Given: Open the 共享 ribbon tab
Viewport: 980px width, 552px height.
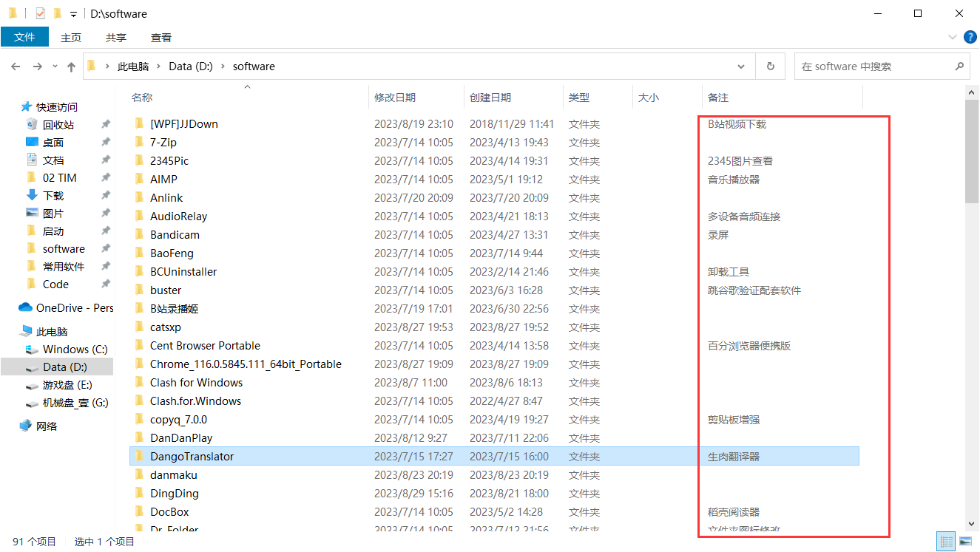Looking at the screenshot, I should click(116, 38).
